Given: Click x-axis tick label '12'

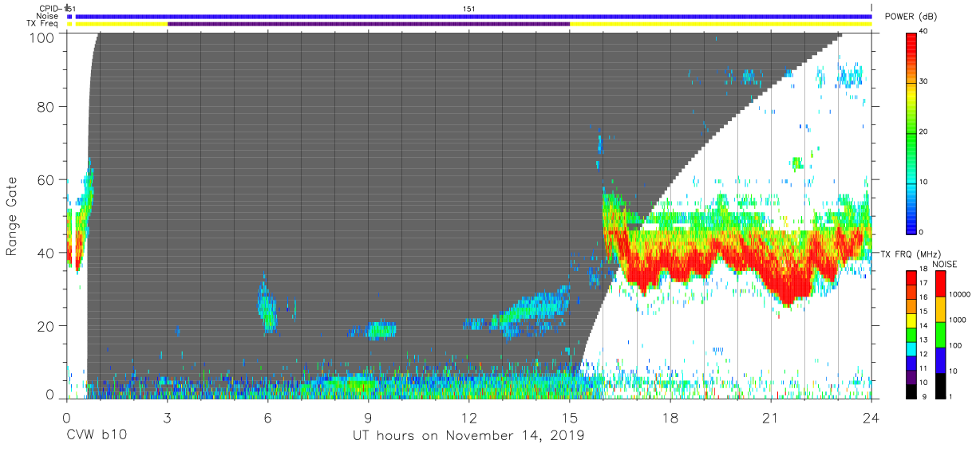Looking at the screenshot, I should click(468, 418).
